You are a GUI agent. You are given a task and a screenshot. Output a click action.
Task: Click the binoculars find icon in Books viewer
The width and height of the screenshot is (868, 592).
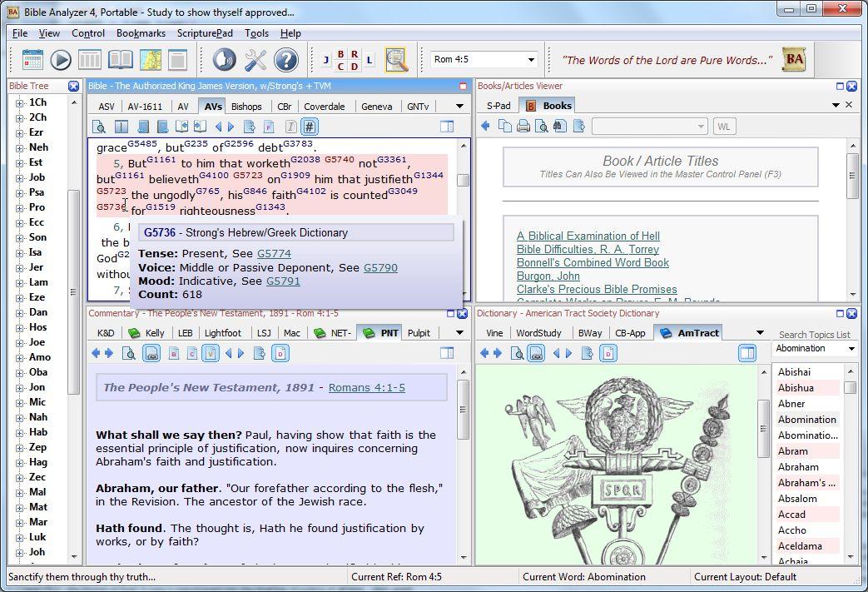[559, 127]
